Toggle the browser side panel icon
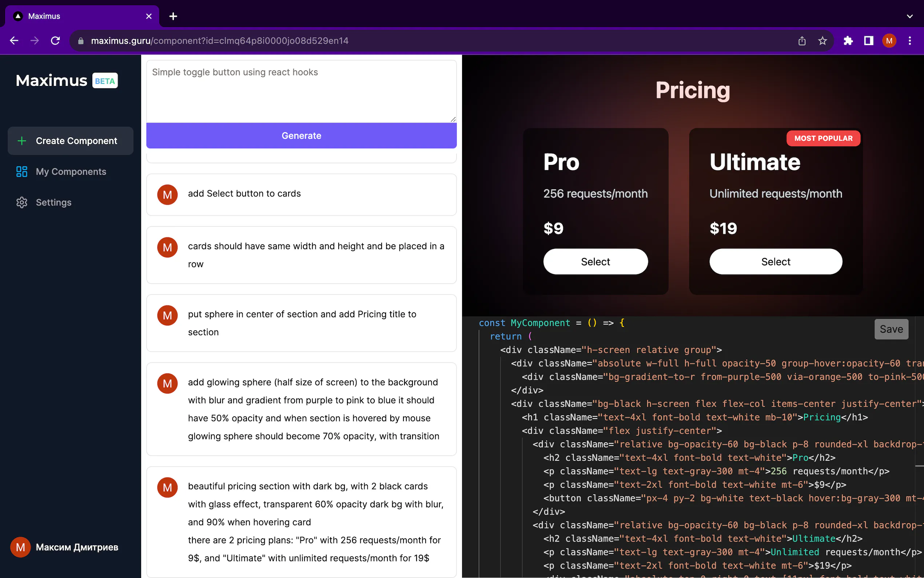This screenshot has height=578, width=924. coord(869,40)
